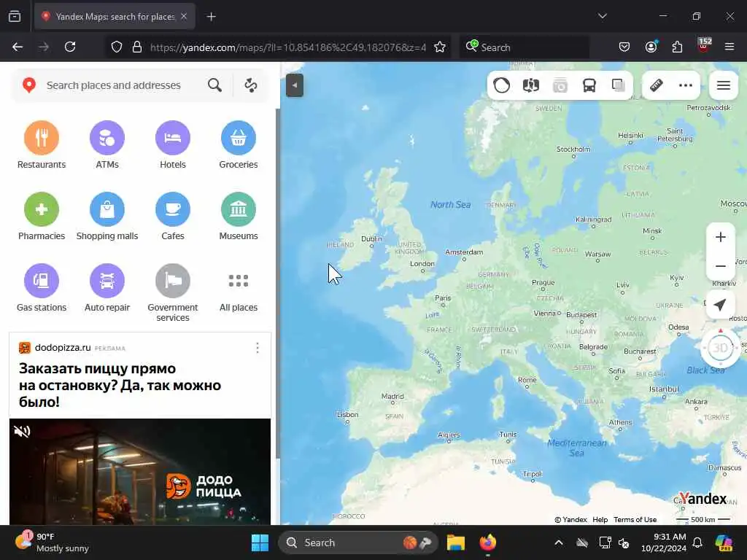Open the Museums category
The width and height of the screenshot is (747, 560).
coord(239,216)
